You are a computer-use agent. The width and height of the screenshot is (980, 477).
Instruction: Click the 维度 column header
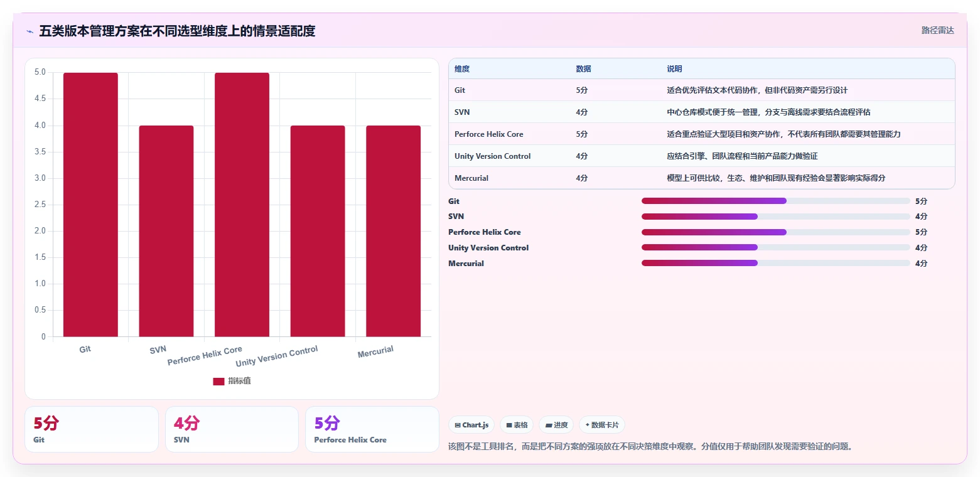pyautogui.click(x=462, y=69)
